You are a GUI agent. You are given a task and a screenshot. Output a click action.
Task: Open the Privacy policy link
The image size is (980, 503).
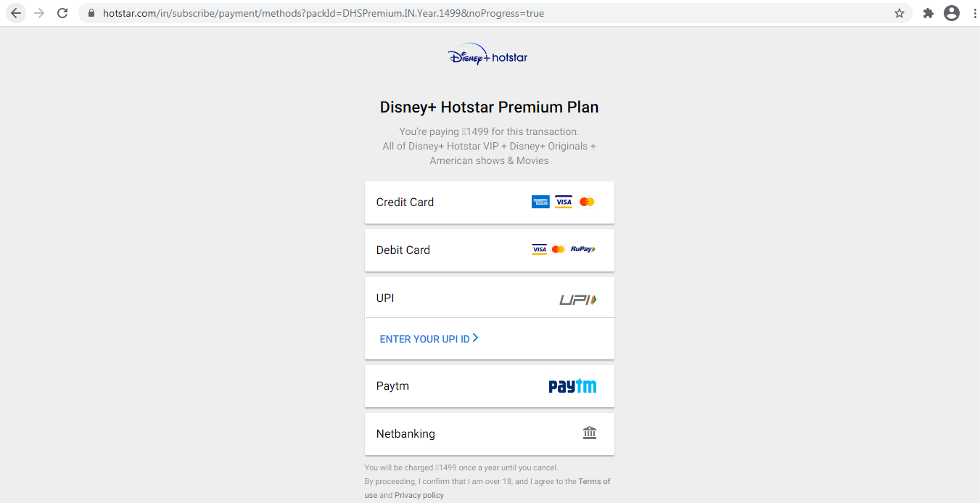click(x=419, y=495)
